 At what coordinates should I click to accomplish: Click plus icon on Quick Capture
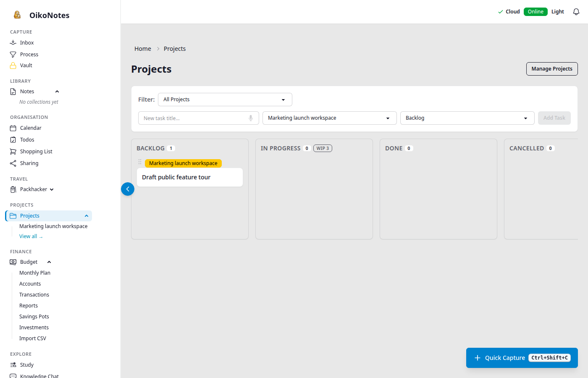point(478,358)
